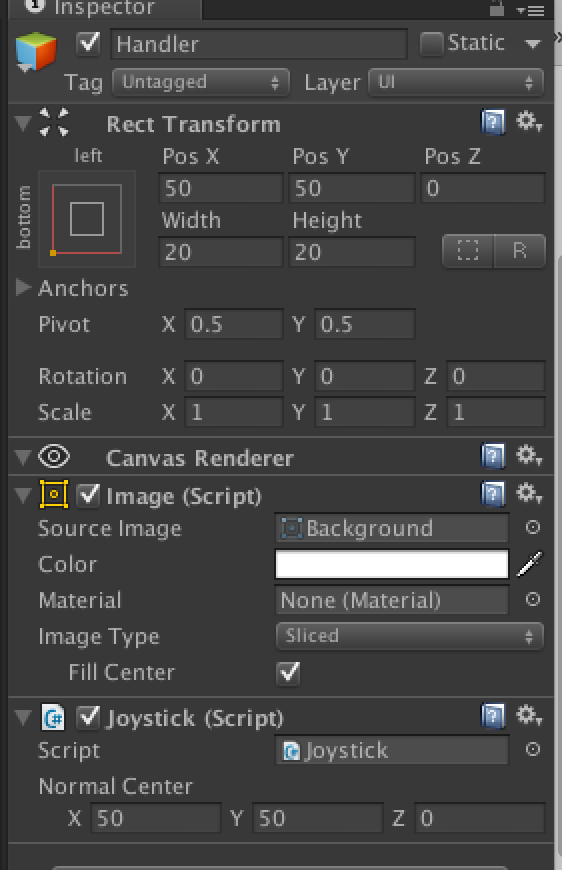This screenshot has height=870, width=562.
Task: Click the inspector lock icon
Action: click(497, 8)
